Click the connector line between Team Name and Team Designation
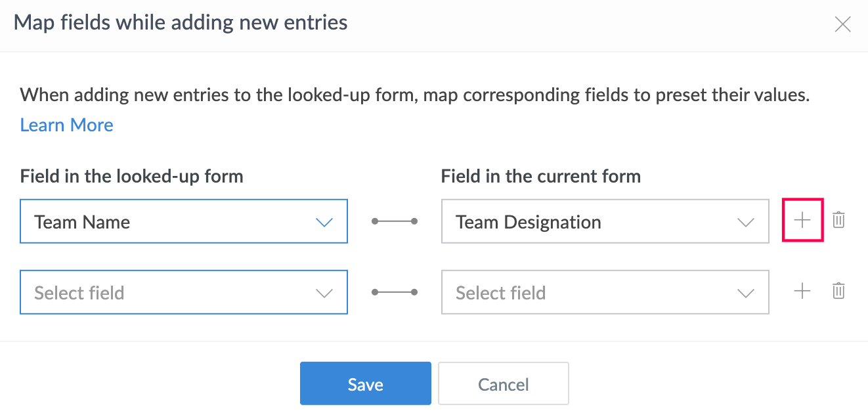This screenshot has height=415, width=868. click(x=395, y=222)
